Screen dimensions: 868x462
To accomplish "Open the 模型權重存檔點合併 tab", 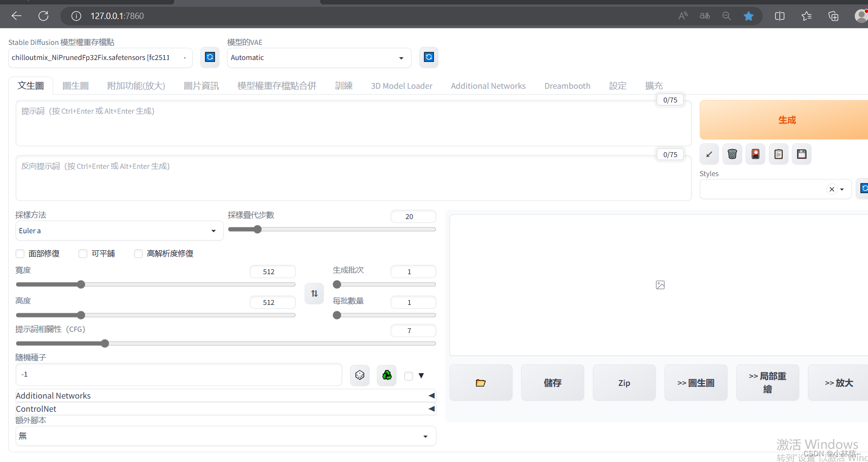I will [x=277, y=86].
